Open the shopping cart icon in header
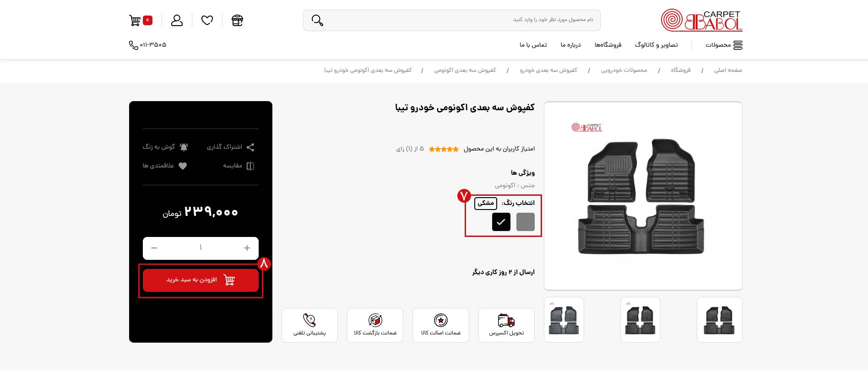Viewport: 868px width, 371px height. [x=135, y=21]
